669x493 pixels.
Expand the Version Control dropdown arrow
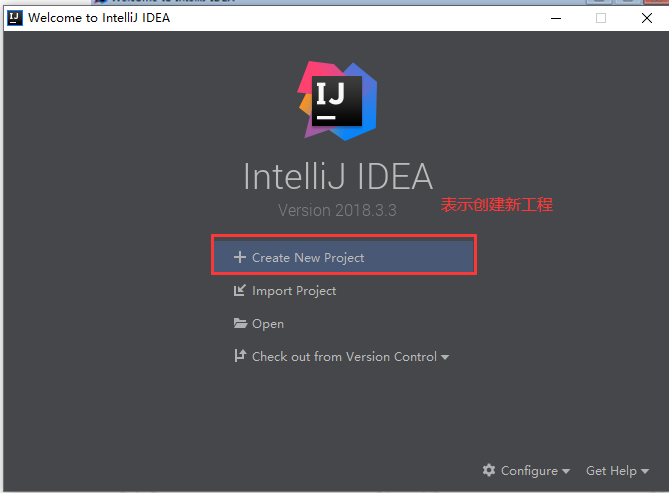445,357
